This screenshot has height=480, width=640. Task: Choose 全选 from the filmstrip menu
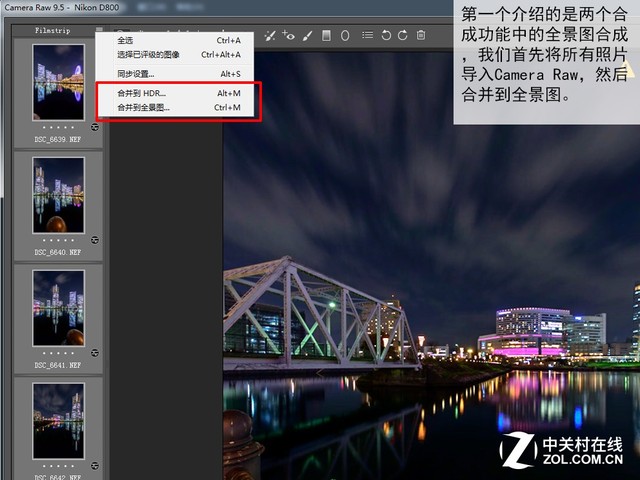[175, 40]
